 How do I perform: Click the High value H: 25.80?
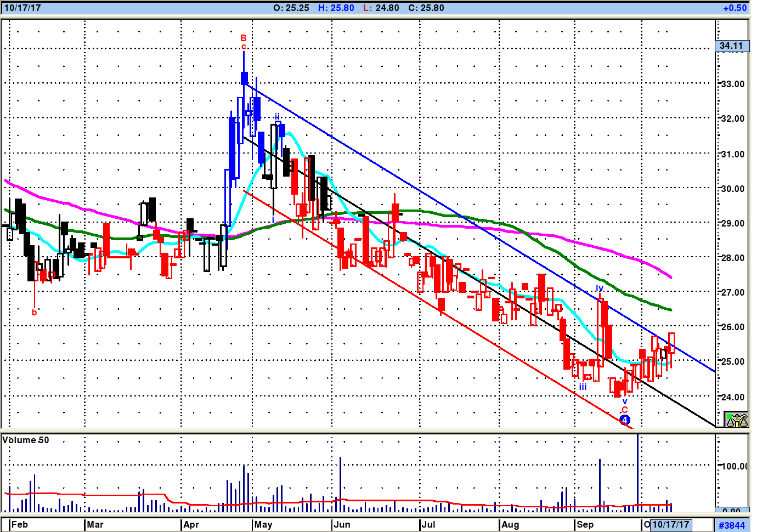click(336, 8)
